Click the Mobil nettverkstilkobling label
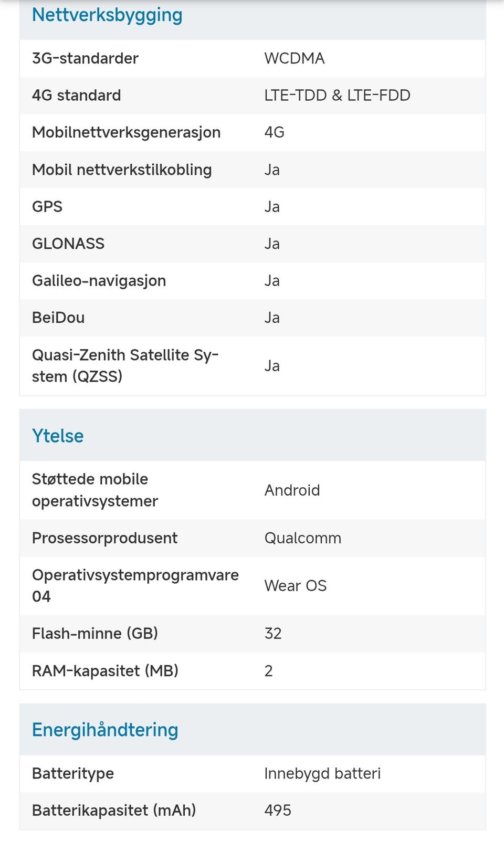 pos(122,170)
